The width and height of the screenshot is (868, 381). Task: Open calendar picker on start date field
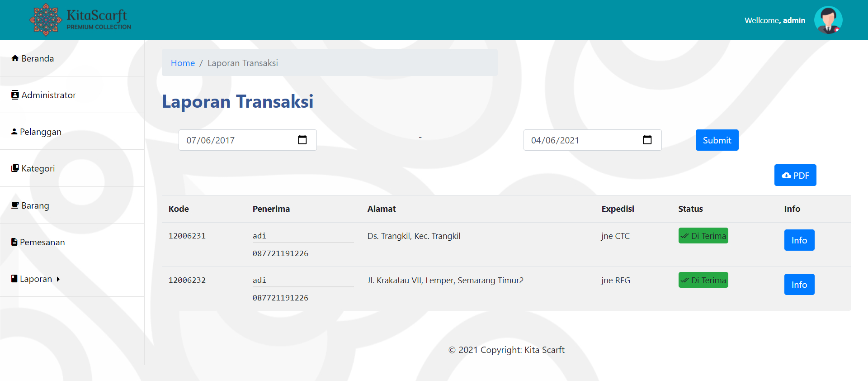coord(302,140)
